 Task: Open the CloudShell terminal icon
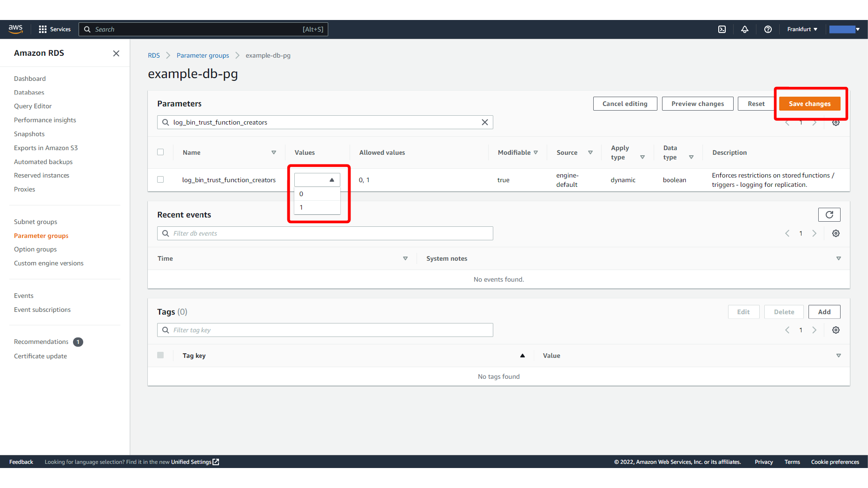coord(722,29)
